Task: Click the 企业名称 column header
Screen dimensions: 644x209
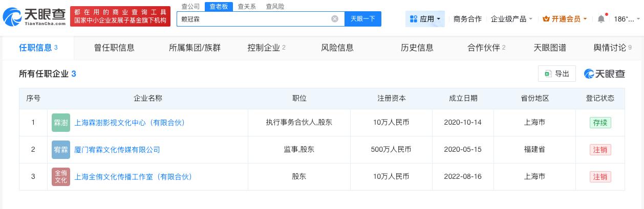Action: point(148,98)
